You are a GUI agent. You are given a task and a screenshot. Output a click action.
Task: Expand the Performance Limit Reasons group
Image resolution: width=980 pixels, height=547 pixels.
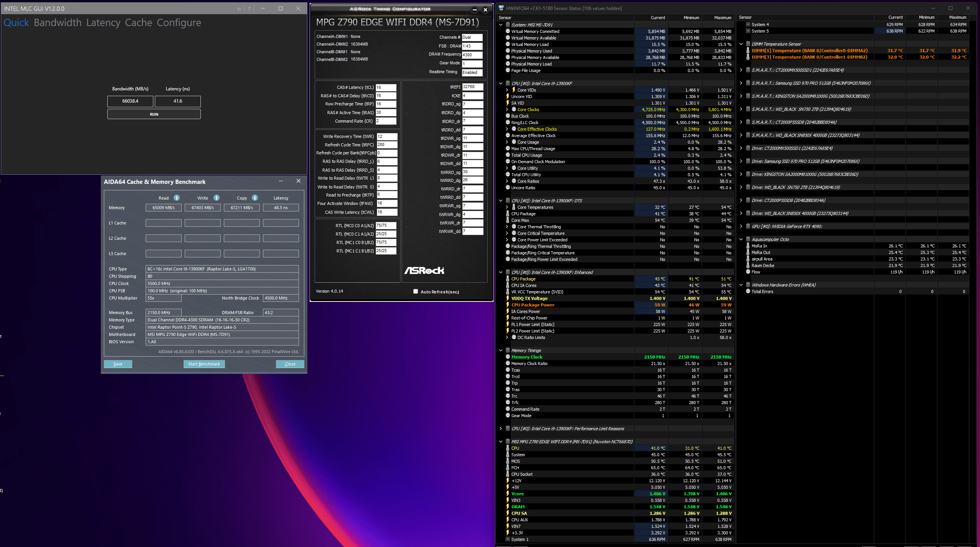click(501, 429)
